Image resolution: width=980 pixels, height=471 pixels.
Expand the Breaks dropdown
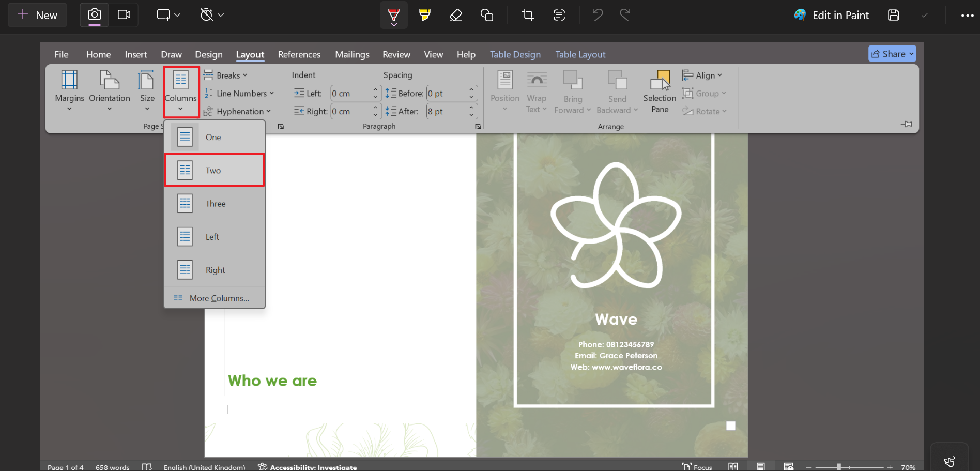click(226, 75)
